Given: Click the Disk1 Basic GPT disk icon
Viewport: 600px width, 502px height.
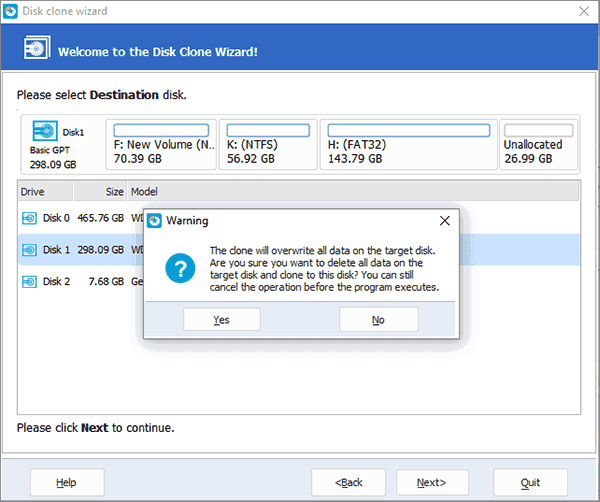Looking at the screenshot, I should [x=45, y=131].
